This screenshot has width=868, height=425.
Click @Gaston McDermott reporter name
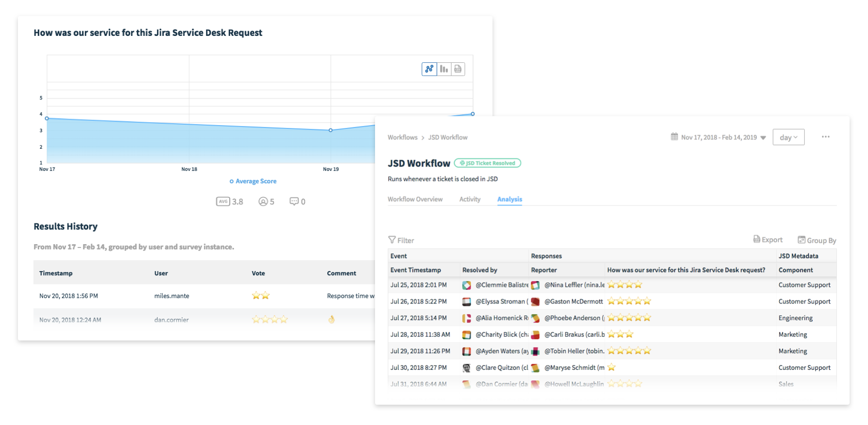[x=574, y=302]
